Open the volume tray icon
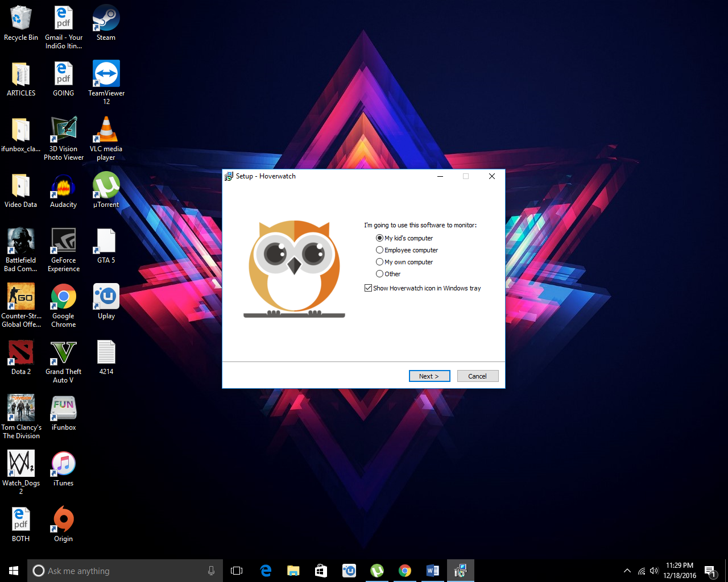728x582 pixels. 654,571
